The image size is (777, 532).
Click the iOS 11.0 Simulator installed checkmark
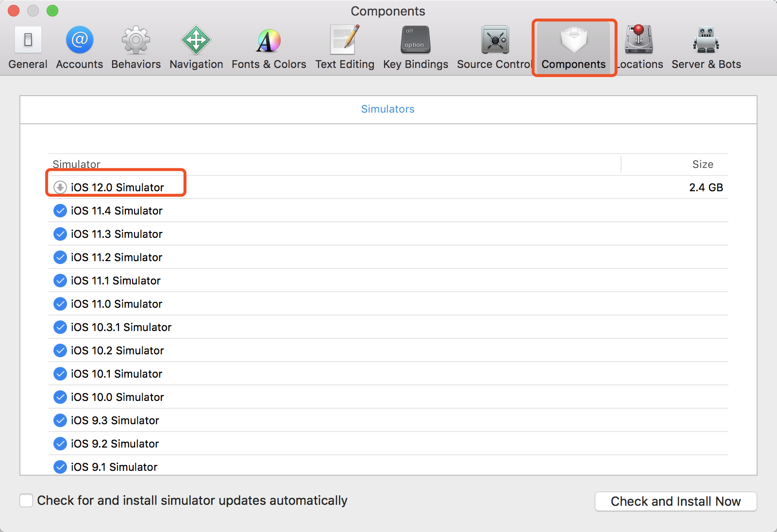(x=60, y=304)
